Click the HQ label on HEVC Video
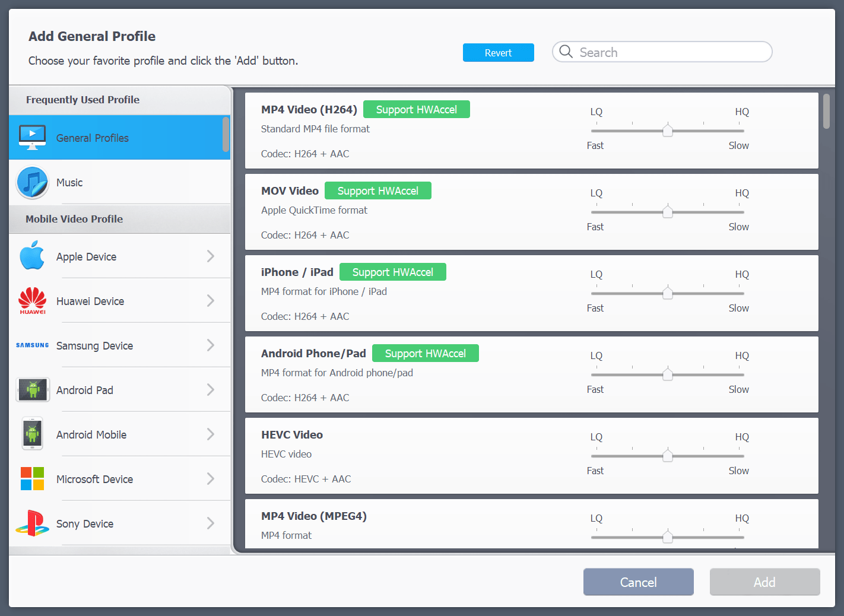Image resolution: width=844 pixels, height=616 pixels. [x=742, y=437]
